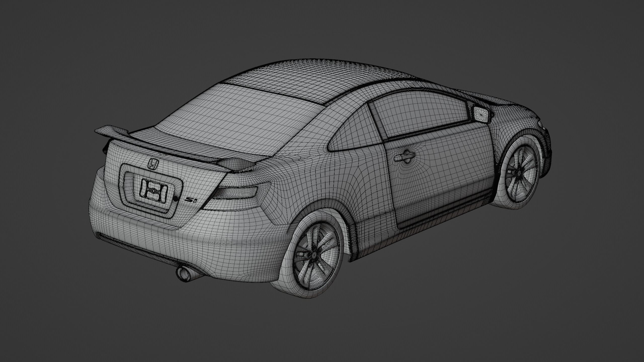Select the Honda emblem on the trunk

pos(153,164)
